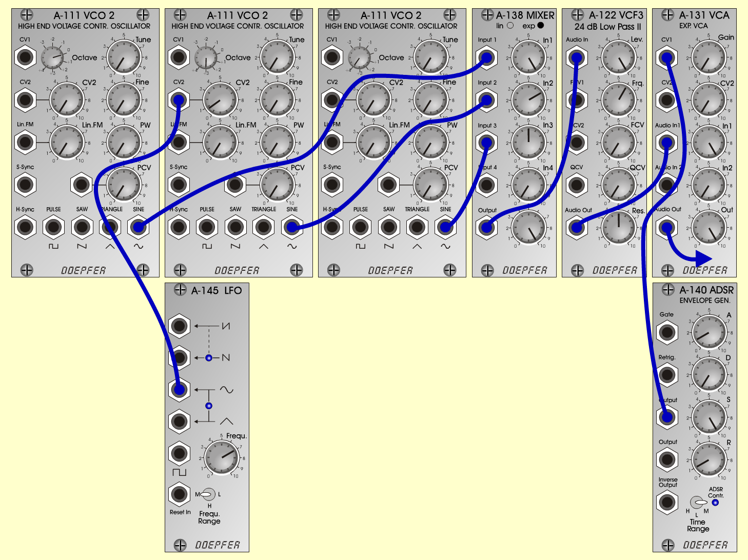Adjust the Frequ. knob on A-145 LFO
748x560 pixels.
pos(222,457)
